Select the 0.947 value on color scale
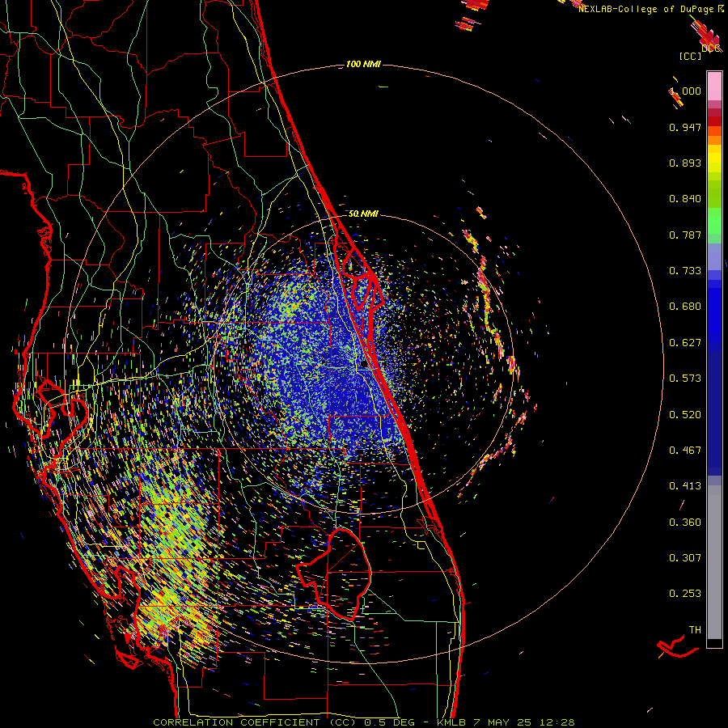728x728 pixels. click(685, 127)
